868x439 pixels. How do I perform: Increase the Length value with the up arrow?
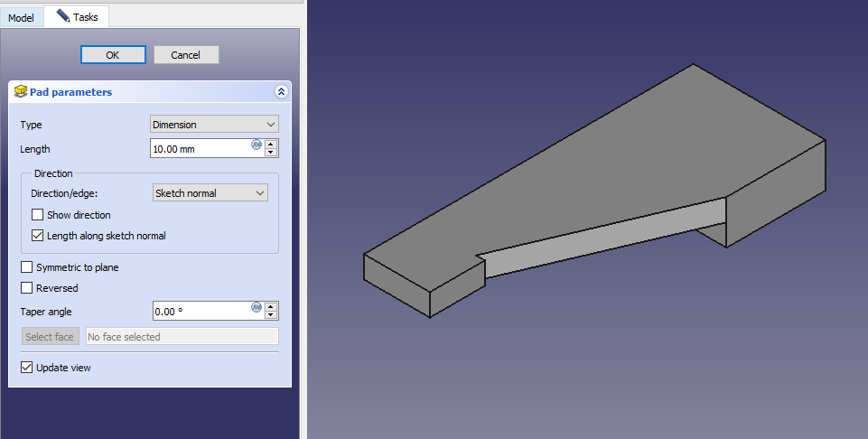[x=271, y=144]
